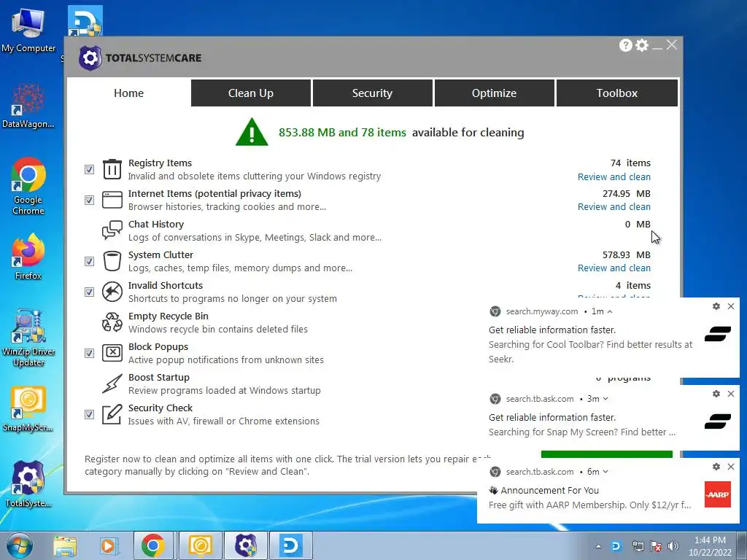Viewport: 747px width, 560px height.
Task: Select the Home tab
Action: click(128, 93)
